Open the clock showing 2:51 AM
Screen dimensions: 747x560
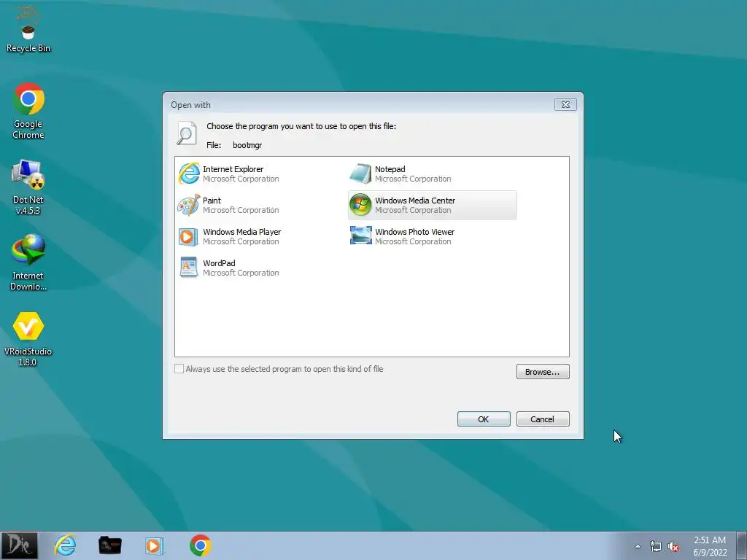(710, 546)
